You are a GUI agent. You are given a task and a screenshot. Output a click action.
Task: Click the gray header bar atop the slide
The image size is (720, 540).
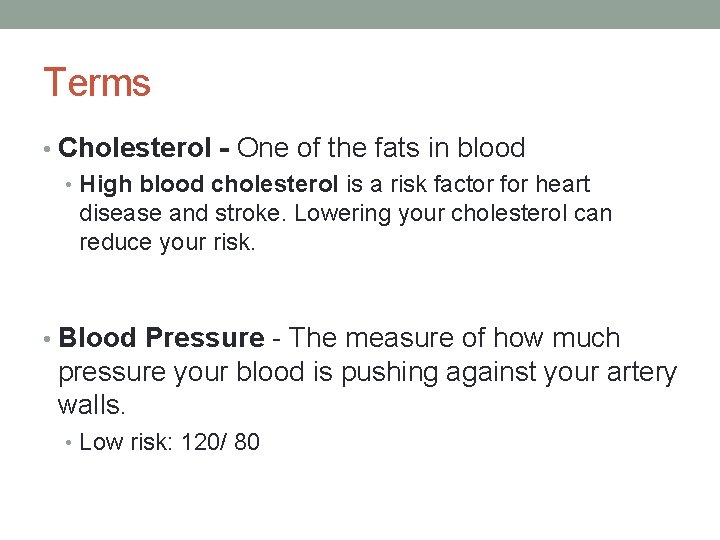[x=360, y=14]
